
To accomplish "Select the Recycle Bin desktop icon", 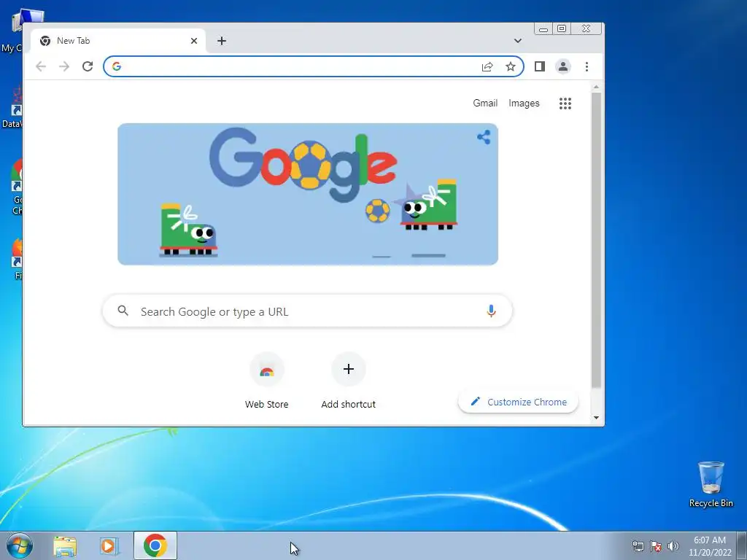I will coord(711,484).
